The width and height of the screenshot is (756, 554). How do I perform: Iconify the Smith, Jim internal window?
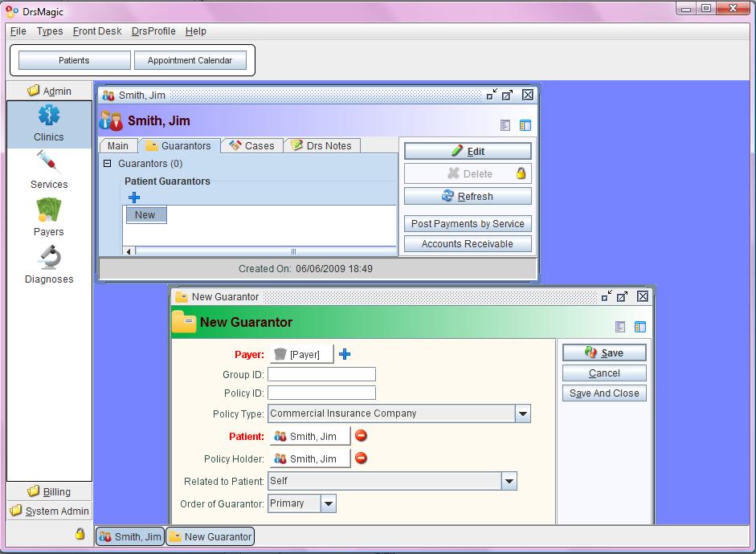point(492,95)
